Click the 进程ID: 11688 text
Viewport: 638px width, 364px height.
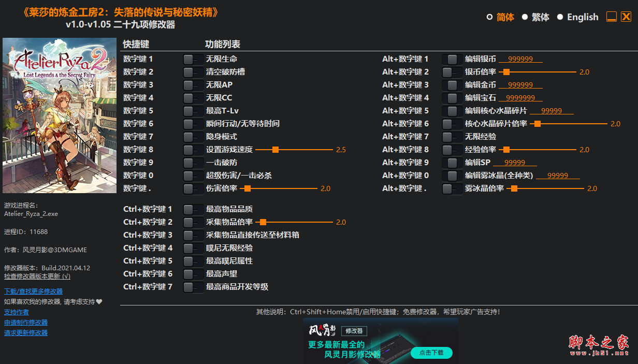click(26, 231)
